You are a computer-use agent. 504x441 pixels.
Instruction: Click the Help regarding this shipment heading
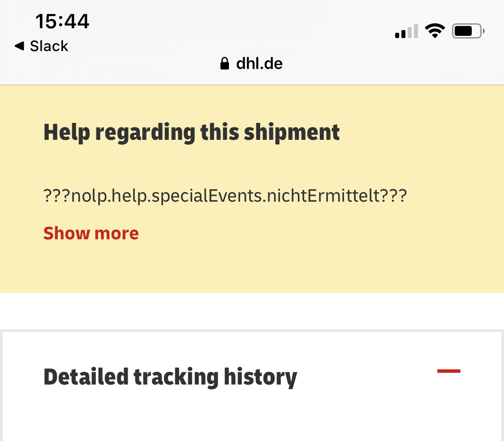pyautogui.click(x=191, y=132)
